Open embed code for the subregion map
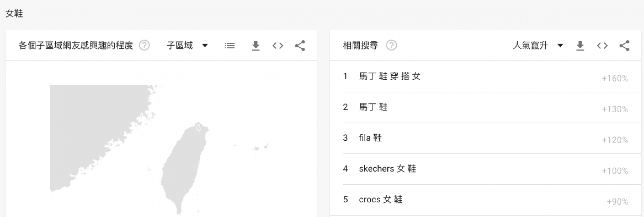The image size is (644, 217). pos(278,46)
